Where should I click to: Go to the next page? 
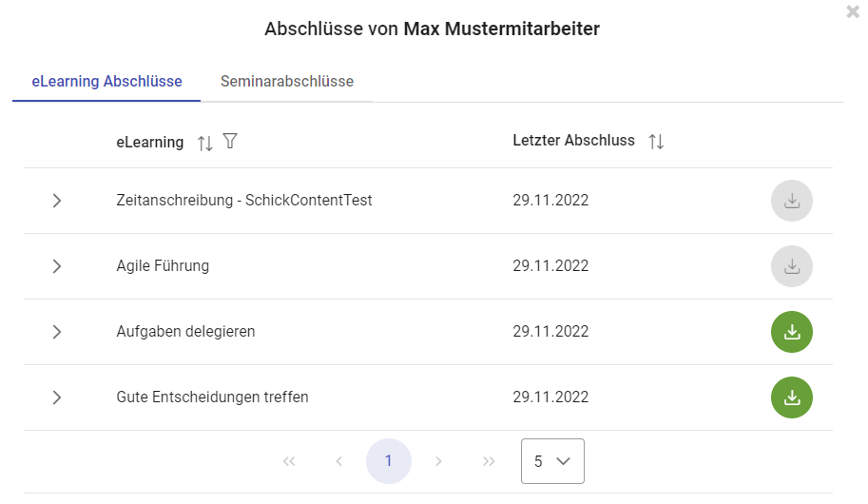[438, 461]
